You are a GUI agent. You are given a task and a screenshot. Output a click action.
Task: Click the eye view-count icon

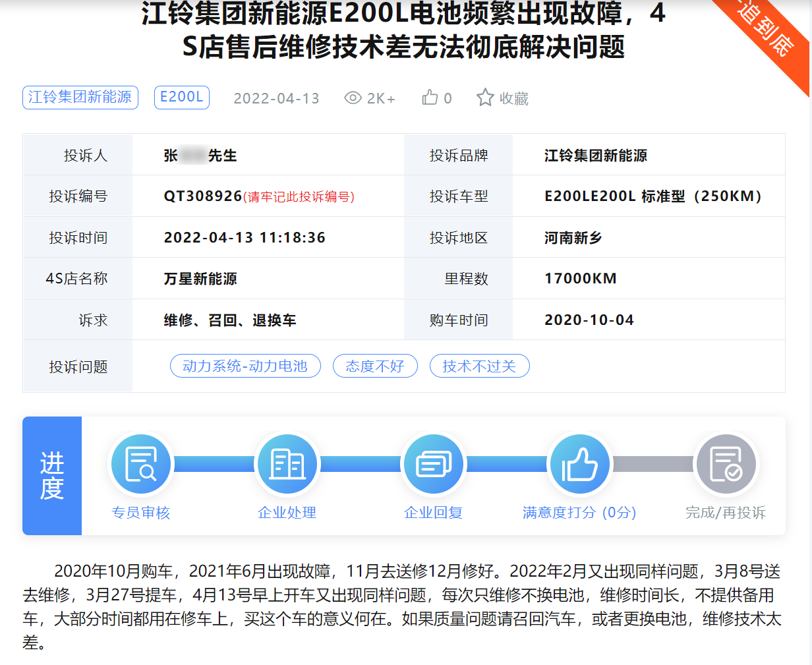pyautogui.click(x=353, y=98)
